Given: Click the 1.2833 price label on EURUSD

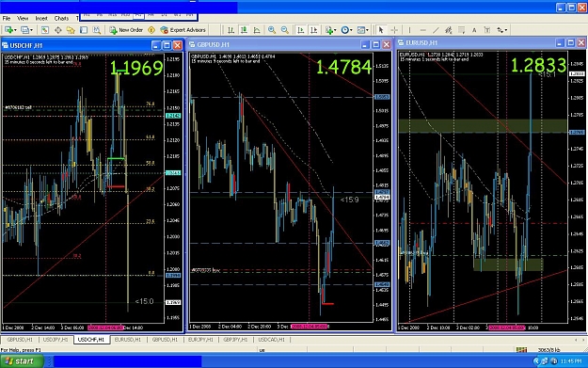Looking at the screenshot, I should (538, 65).
